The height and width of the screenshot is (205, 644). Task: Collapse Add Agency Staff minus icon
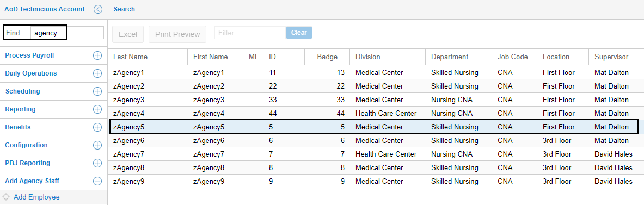(x=97, y=181)
